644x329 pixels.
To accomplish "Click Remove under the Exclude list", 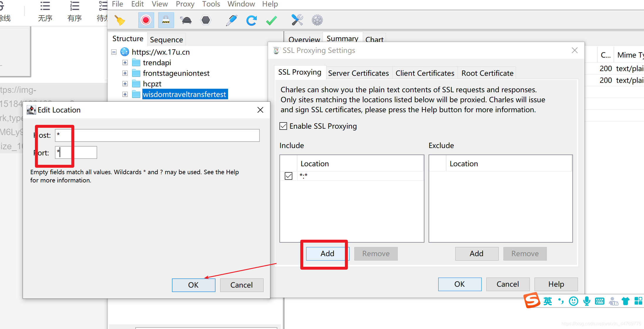I will click(x=525, y=254).
